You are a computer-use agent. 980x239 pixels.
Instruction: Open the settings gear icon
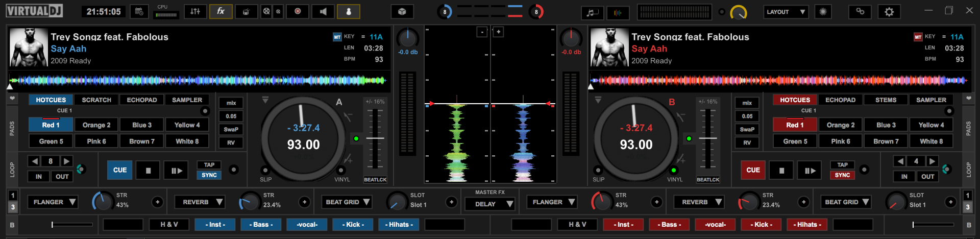point(889,11)
